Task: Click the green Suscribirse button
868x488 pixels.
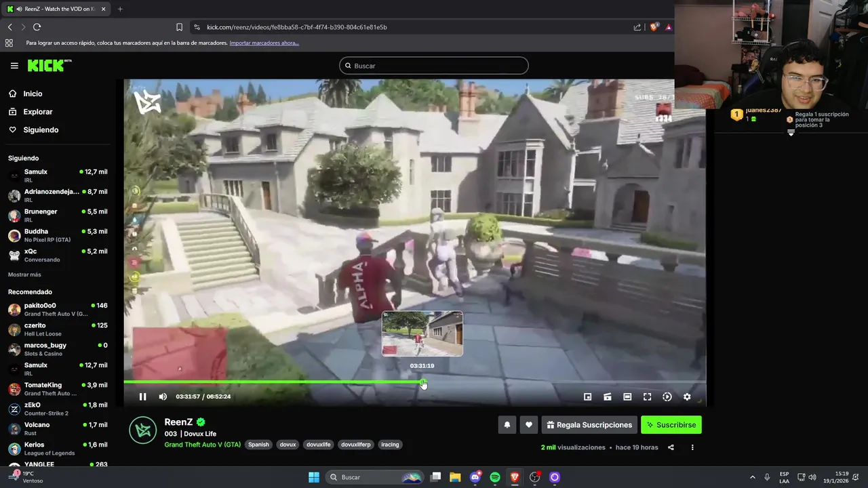Action: click(671, 425)
